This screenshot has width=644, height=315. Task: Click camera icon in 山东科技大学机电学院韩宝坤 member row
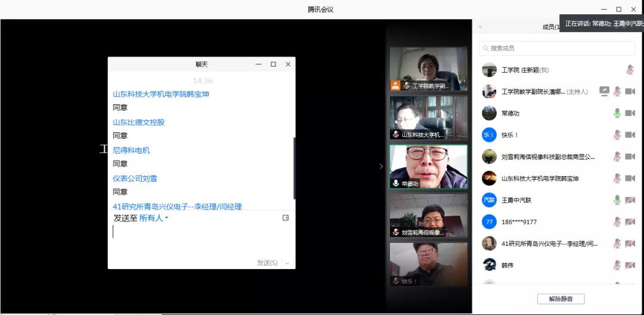pyautogui.click(x=630, y=179)
